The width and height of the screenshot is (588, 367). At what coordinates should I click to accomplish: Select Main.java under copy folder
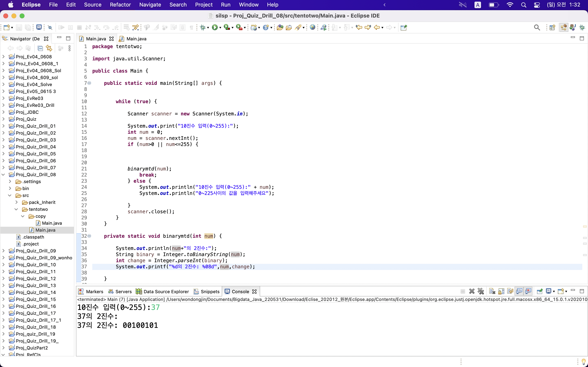(x=51, y=223)
